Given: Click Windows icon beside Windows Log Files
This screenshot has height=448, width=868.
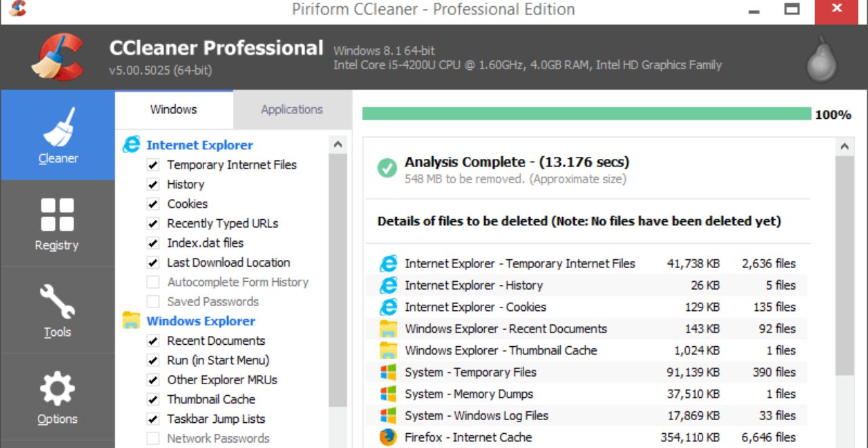Looking at the screenshot, I should [388, 415].
